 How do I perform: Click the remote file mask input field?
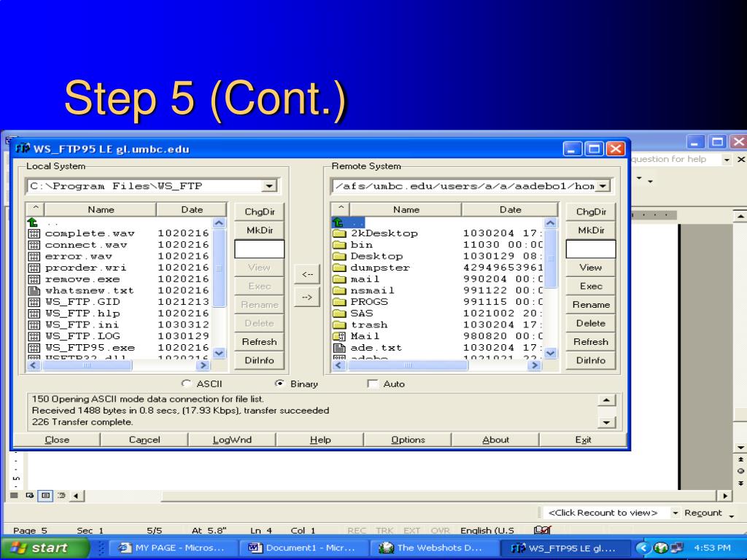click(591, 249)
